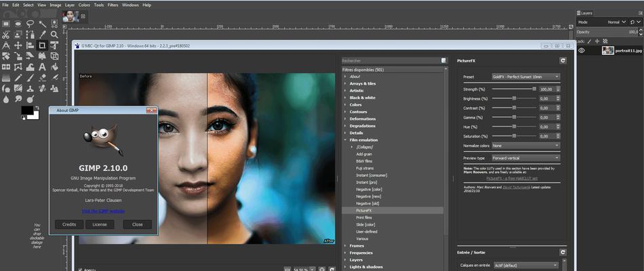The image size is (644, 271).
Task: Click Close in About GIMP dialog
Action: pyautogui.click(x=138, y=225)
